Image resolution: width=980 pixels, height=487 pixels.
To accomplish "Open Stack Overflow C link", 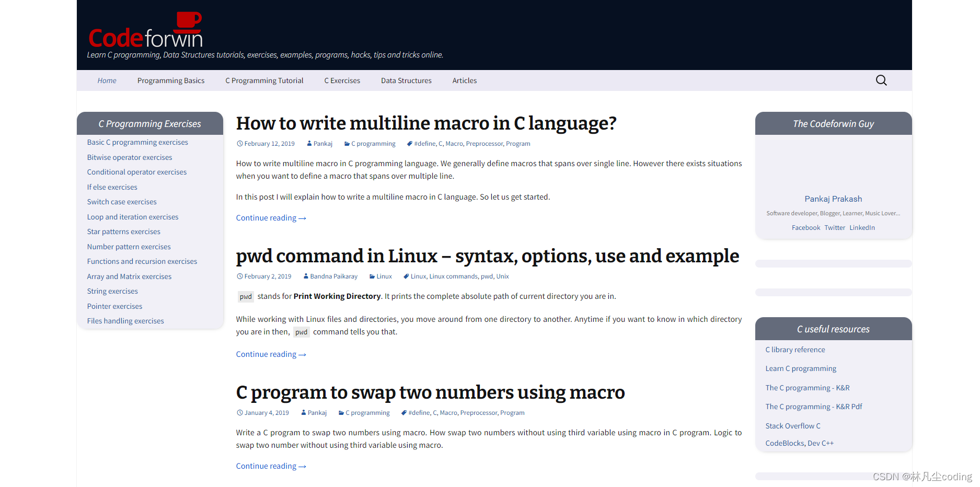I will pyautogui.click(x=793, y=426).
